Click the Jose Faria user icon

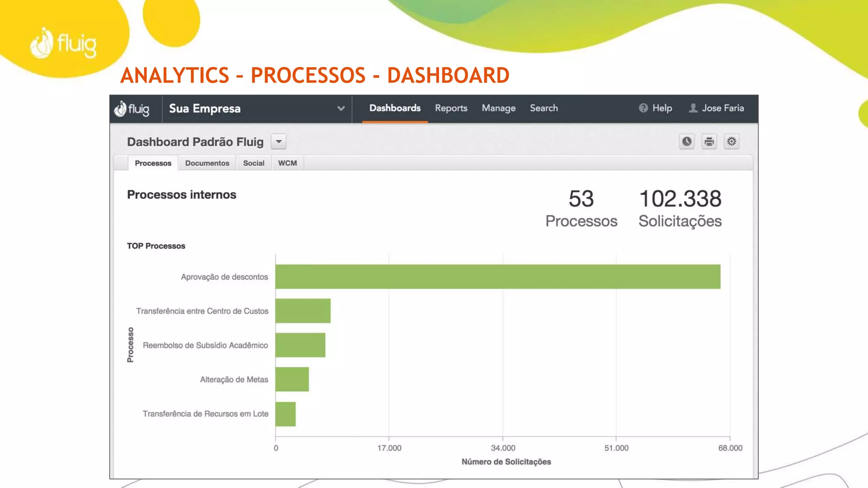(x=693, y=108)
